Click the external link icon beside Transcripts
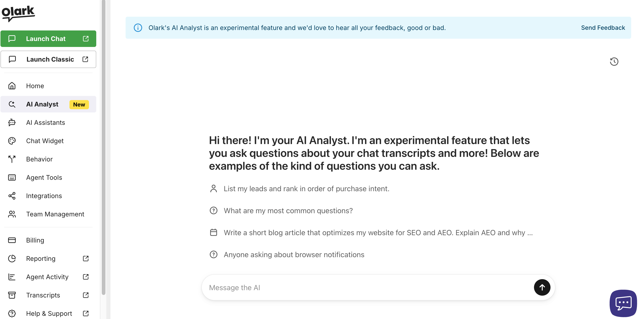Image resolution: width=644 pixels, height=319 pixels. click(85, 295)
